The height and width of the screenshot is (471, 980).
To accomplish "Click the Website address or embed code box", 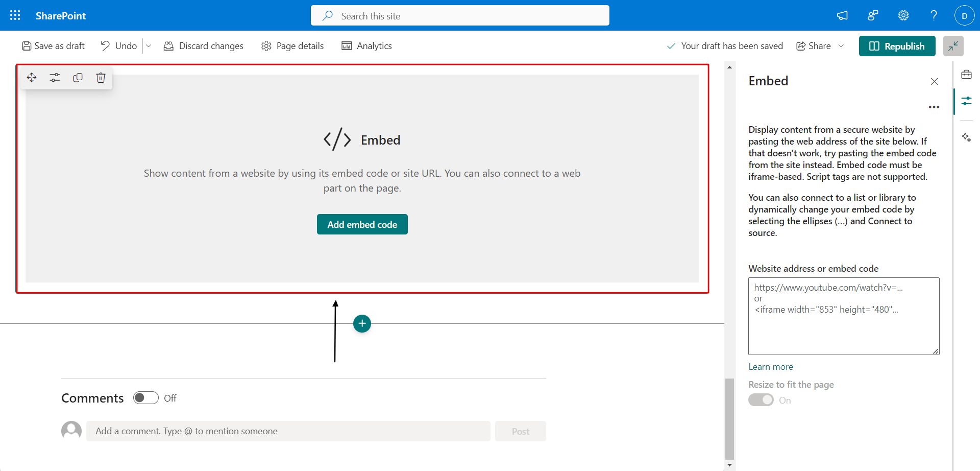I will (x=844, y=316).
